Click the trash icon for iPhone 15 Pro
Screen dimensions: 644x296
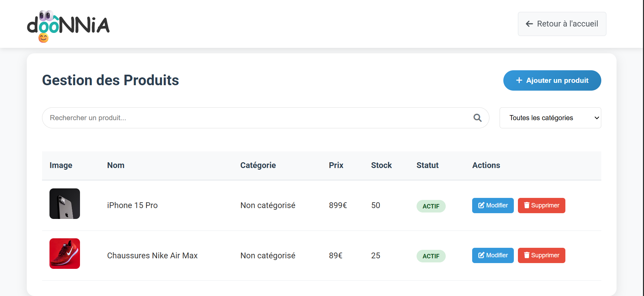[x=526, y=205]
